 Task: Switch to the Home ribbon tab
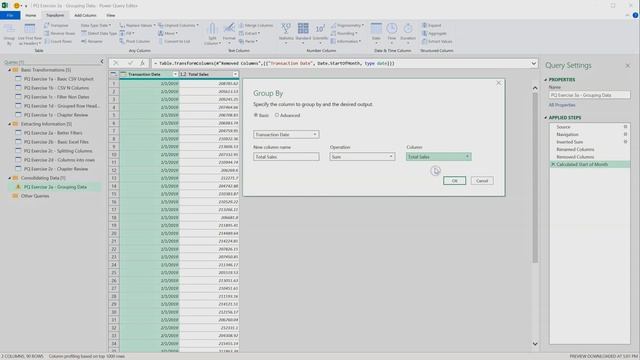31,15
